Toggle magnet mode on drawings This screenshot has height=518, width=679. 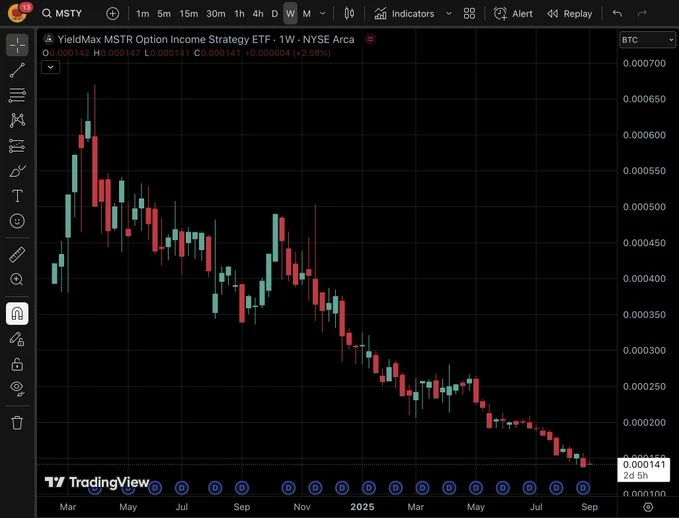(17, 314)
